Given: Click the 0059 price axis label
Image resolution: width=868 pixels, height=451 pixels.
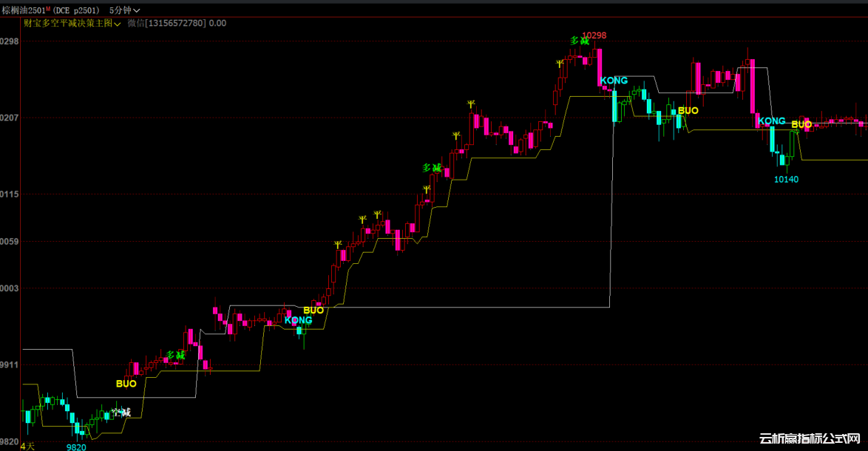Looking at the screenshot, I should pyautogui.click(x=10, y=241).
